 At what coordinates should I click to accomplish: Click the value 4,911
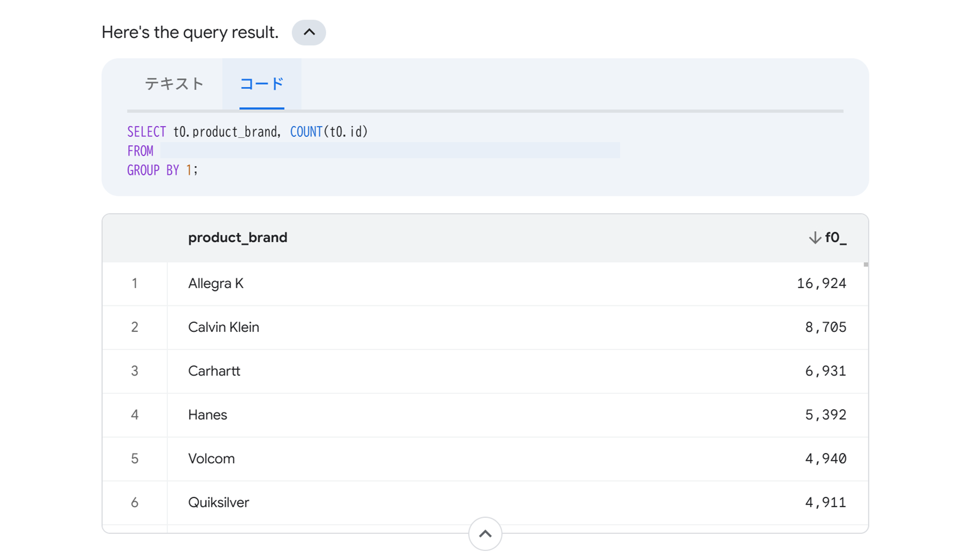(x=825, y=502)
